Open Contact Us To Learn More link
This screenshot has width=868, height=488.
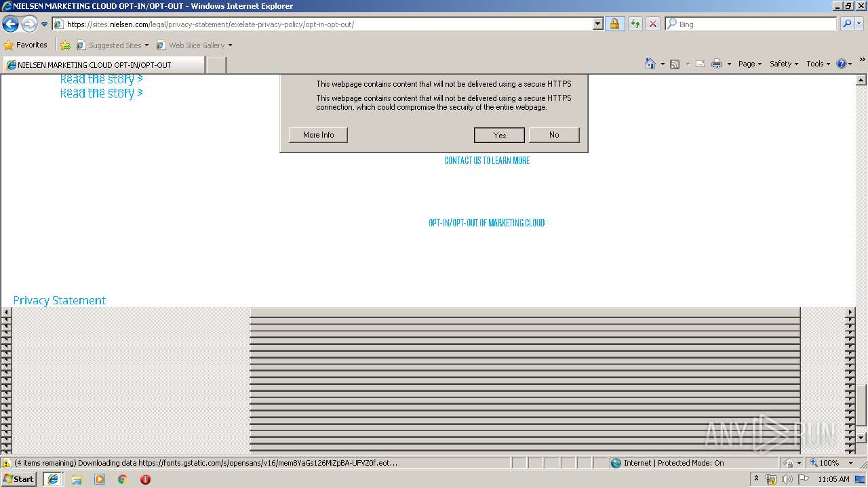click(x=487, y=161)
